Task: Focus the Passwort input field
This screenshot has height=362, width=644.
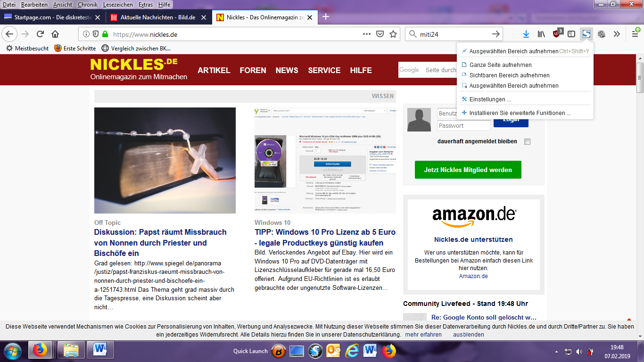Action: click(x=464, y=126)
